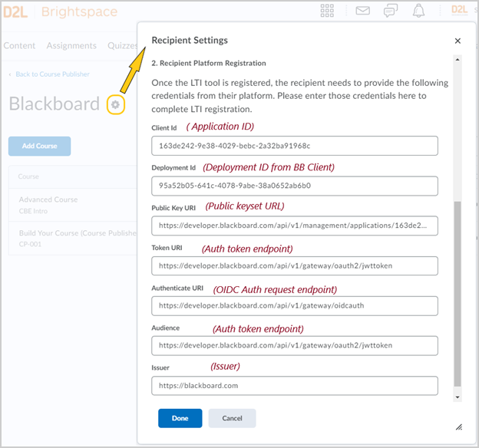Click the CBE Intro course code
The width and height of the screenshot is (479, 448).
(33, 211)
